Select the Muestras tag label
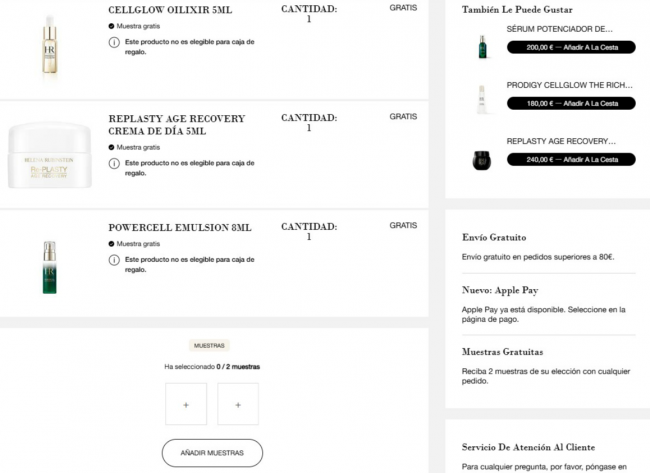 pos(209,345)
